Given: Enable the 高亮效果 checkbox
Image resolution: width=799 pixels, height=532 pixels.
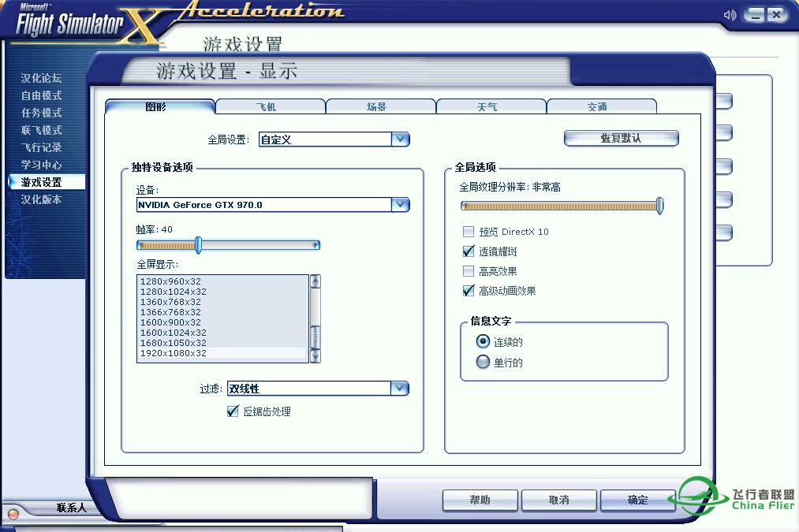Looking at the screenshot, I should click(468, 271).
